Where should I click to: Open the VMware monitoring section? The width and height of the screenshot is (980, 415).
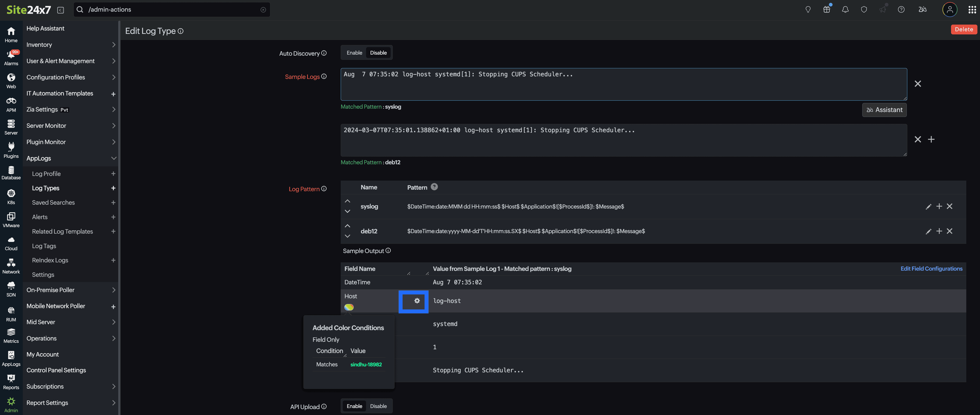(11, 219)
